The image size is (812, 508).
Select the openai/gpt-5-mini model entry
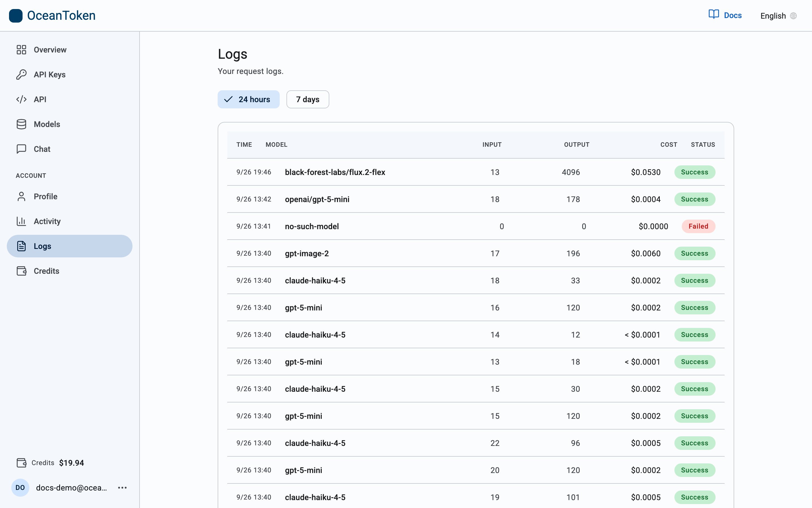(317, 199)
